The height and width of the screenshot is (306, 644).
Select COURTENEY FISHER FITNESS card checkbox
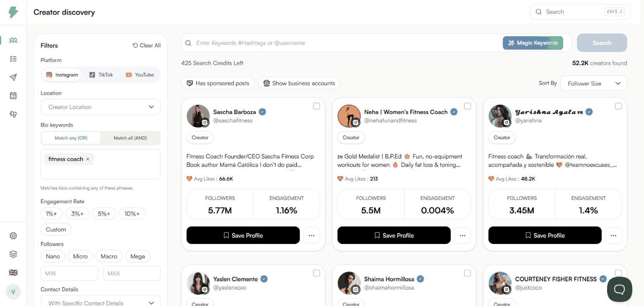[x=618, y=273]
